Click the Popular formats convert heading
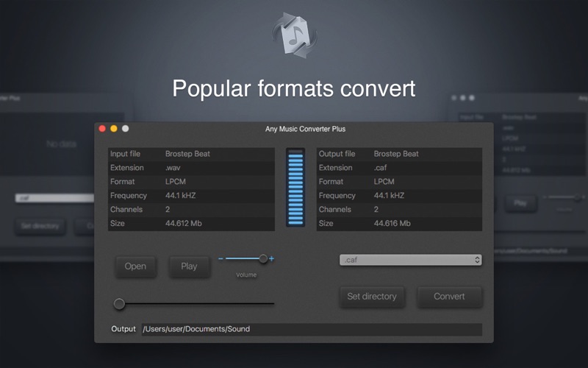Image resolution: width=588 pixels, height=368 pixels. coord(293,89)
